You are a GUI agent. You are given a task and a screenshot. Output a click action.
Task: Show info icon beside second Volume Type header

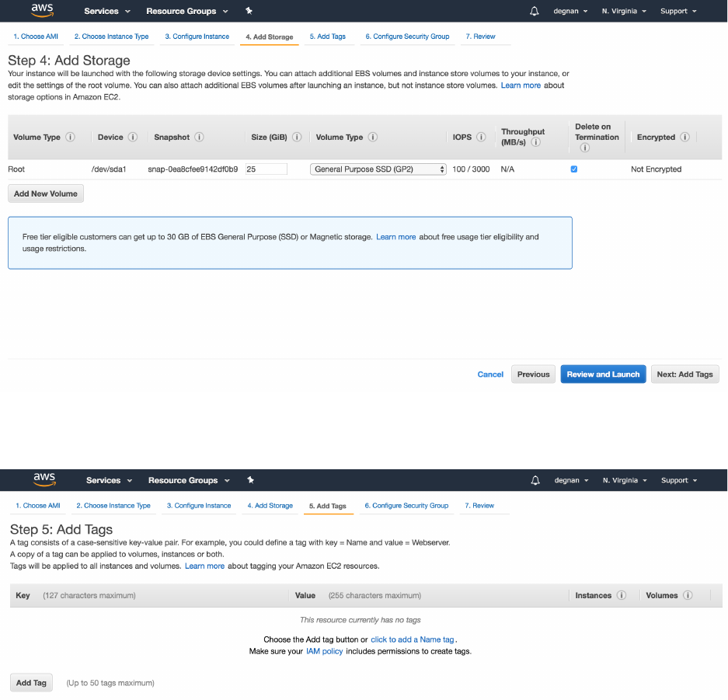[373, 137]
